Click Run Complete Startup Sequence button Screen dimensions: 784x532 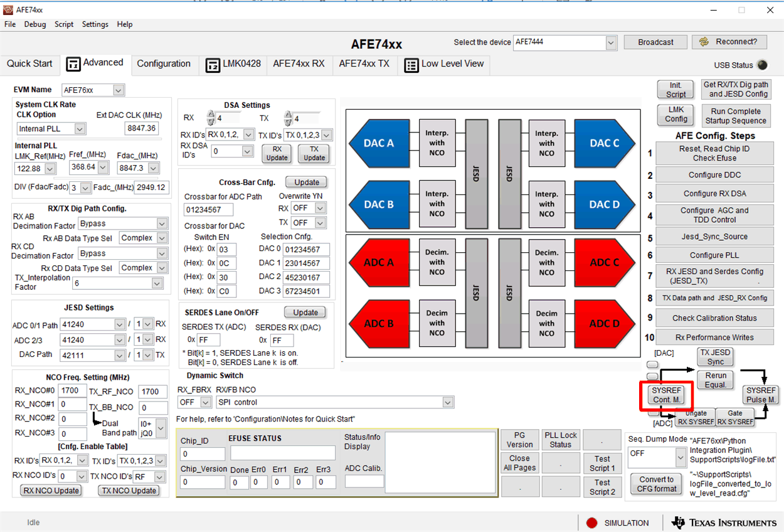point(735,116)
